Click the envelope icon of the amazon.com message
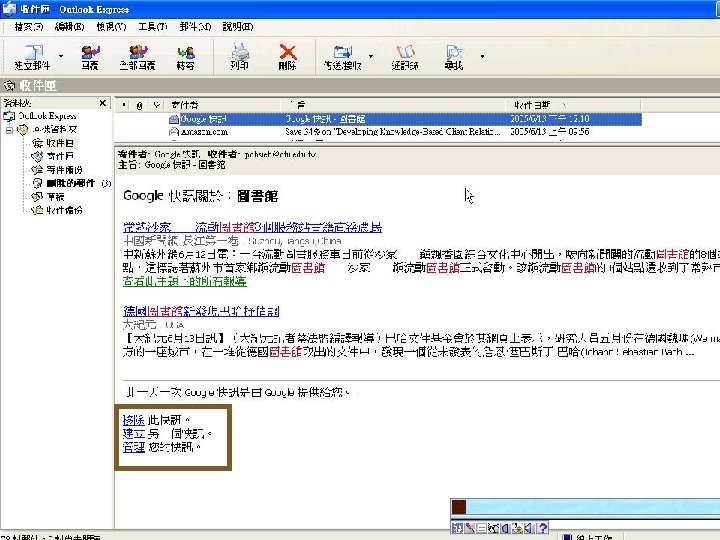Screen dimensions: 720x540 174,132
